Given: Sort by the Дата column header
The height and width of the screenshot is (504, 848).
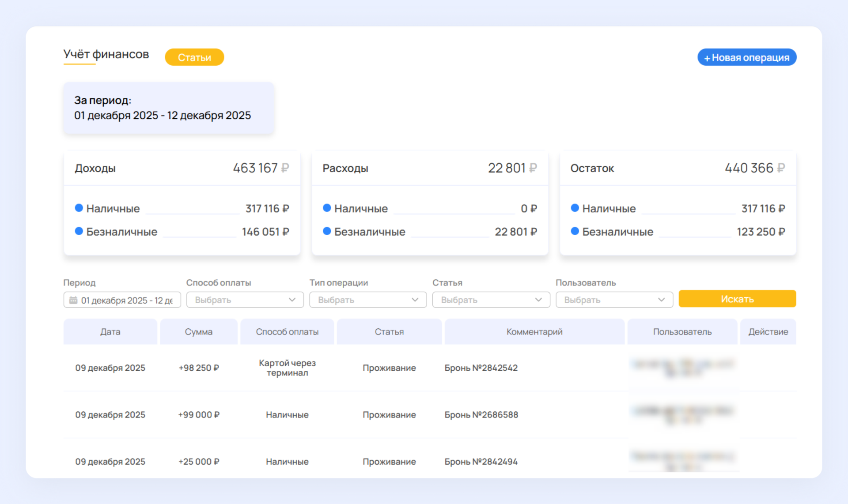Looking at the screenshot, I should [x=110, y=331].
